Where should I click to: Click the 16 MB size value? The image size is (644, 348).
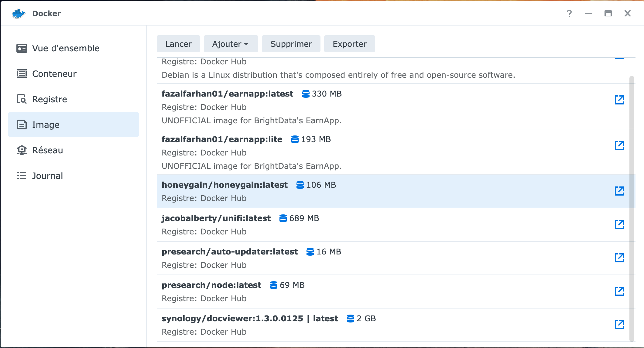329,252
